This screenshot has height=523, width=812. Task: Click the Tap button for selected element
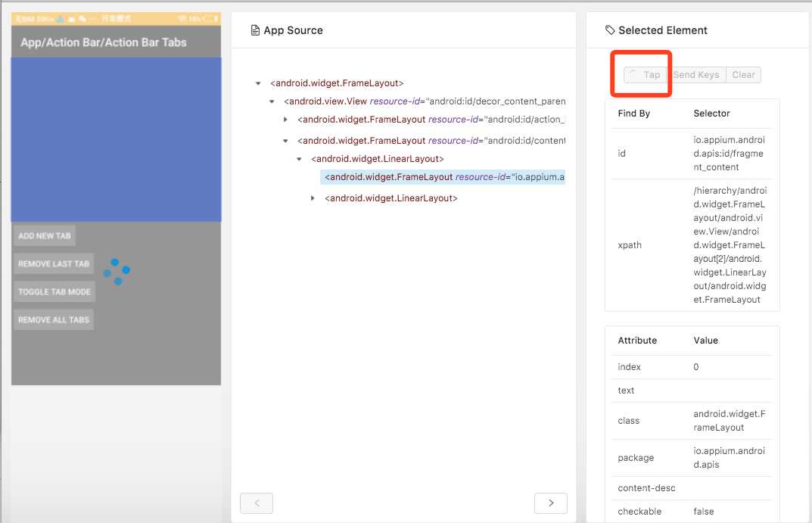pos(646,75)
